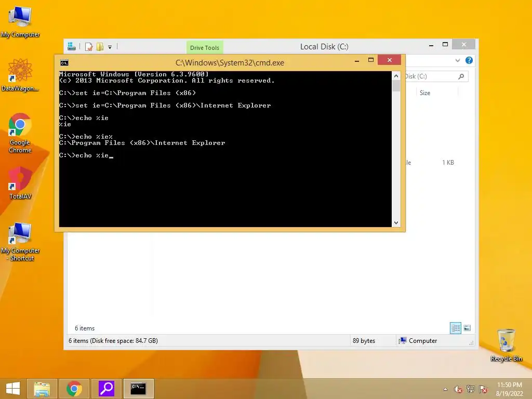Screen dimensions: 532x399
Task: Launch Google Chrome from the desktop icon
Action: click(x=20, y=133)
